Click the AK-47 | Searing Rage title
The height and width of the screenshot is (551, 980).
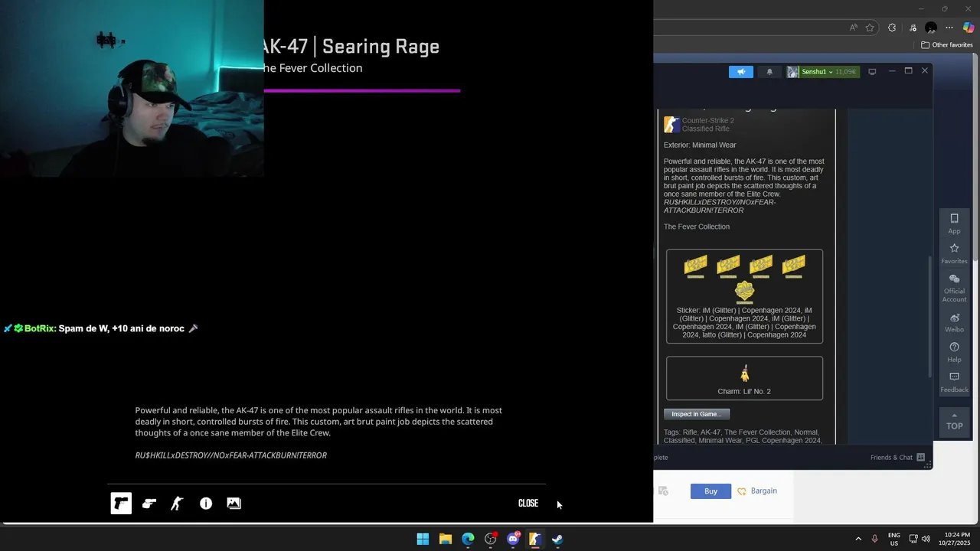click(351, 47)
